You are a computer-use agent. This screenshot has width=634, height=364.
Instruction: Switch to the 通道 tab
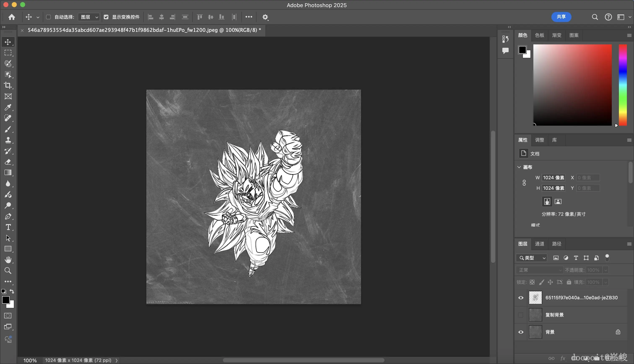coord(539,244)
